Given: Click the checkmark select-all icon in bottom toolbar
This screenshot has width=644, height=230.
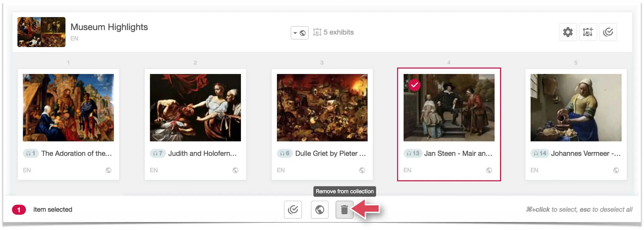Looking at the screenshot, I should click(x=293, y=210).
